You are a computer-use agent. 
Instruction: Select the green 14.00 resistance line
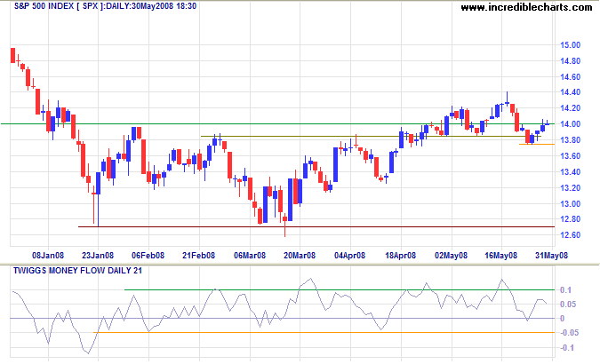pyautogui.click(x=277, y=124)
